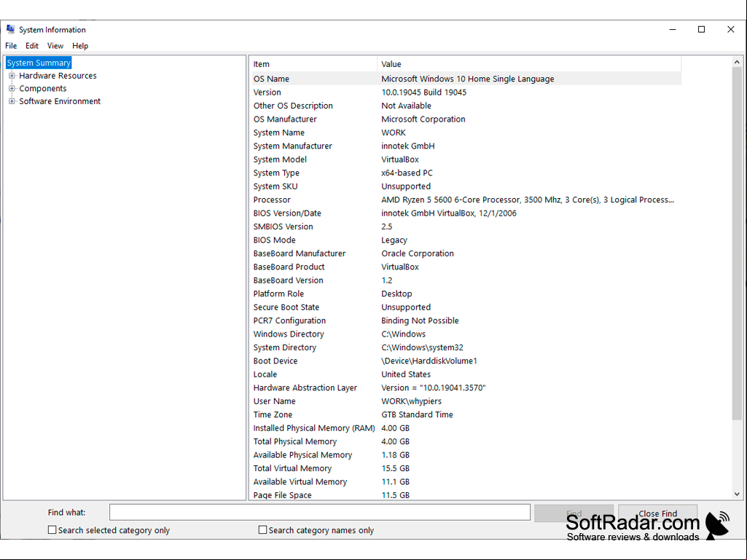
Task: Select the BaseBoard Product row
Action: (467, 267)
